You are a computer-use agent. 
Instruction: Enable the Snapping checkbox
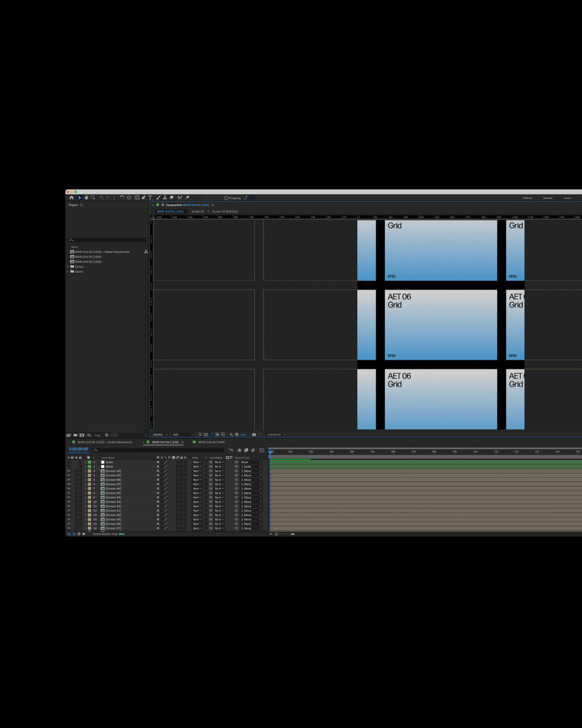226,198
